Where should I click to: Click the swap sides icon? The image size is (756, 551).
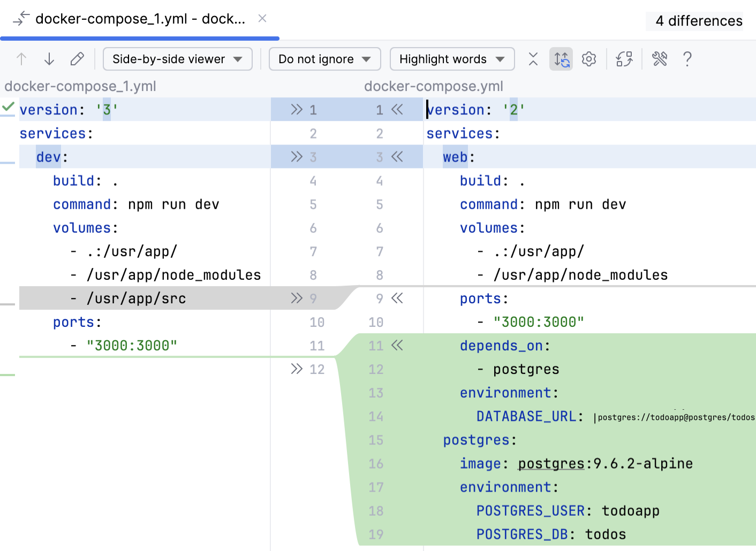[x=624, y=59]
